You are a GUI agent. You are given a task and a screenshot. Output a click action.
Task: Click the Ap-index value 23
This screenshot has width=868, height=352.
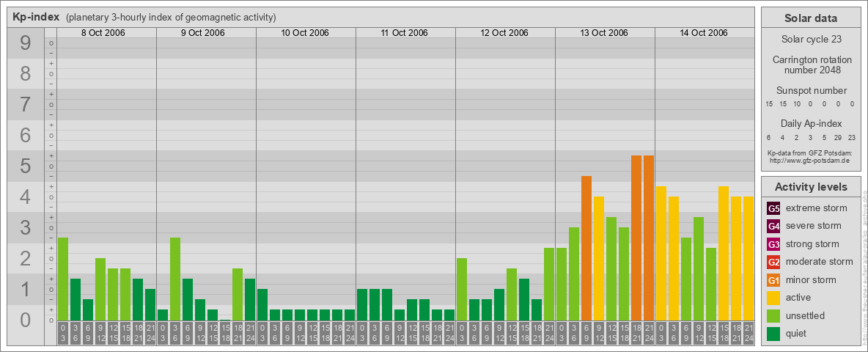coord(852,137)
